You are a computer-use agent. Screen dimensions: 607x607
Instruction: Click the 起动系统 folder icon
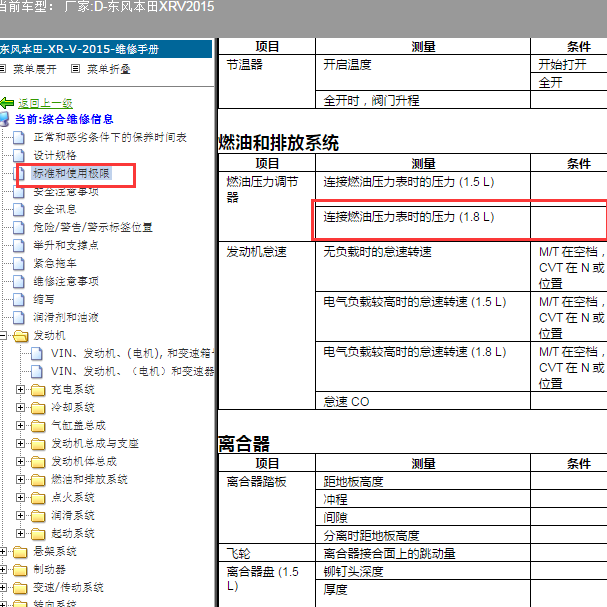pyautogui.click(x=38, y=534)
